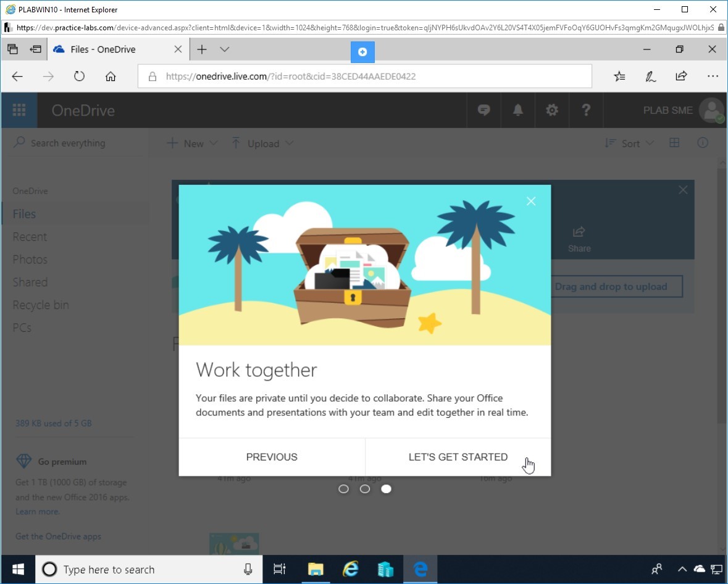Click the taskbar search box
This screenshot has width=728, height=584.
click(149, 569)
